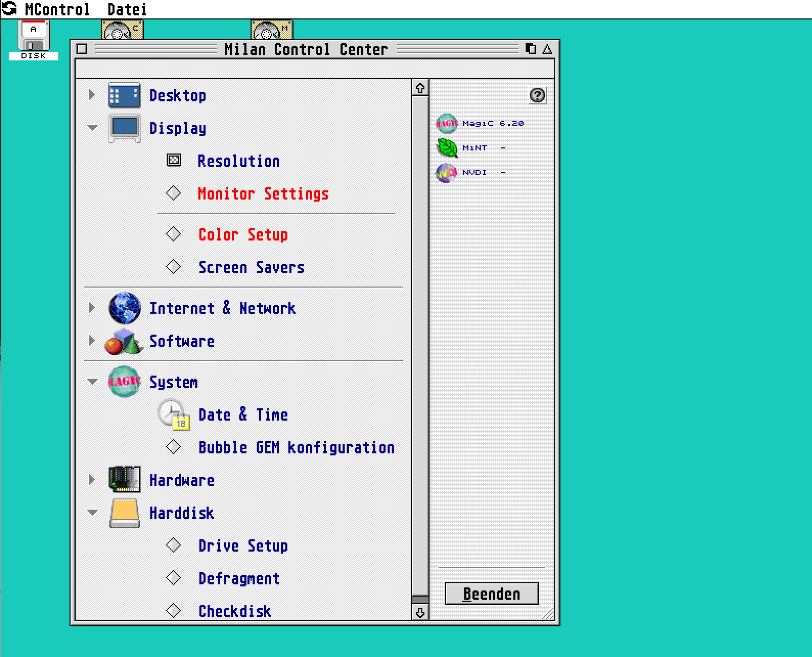Click the NVDI logo icon
Image resolution: width=812 pixels, height=657 pixels.
446,172
